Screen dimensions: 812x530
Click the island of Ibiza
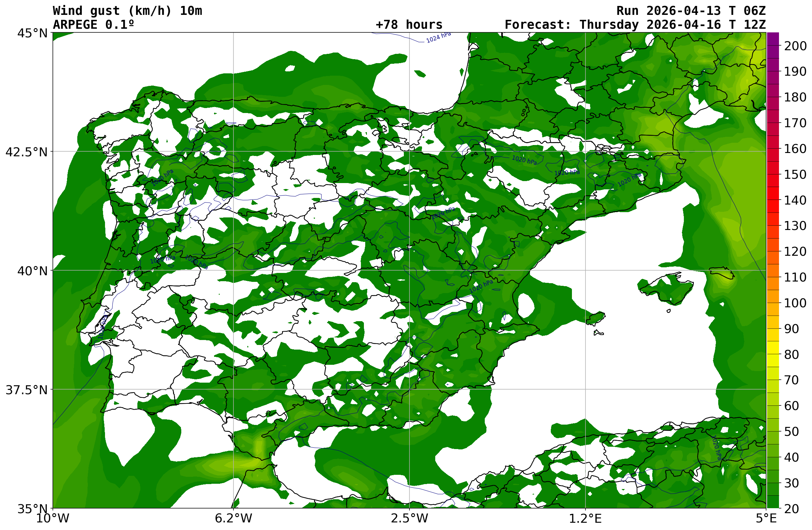click(x=596, y=318)
